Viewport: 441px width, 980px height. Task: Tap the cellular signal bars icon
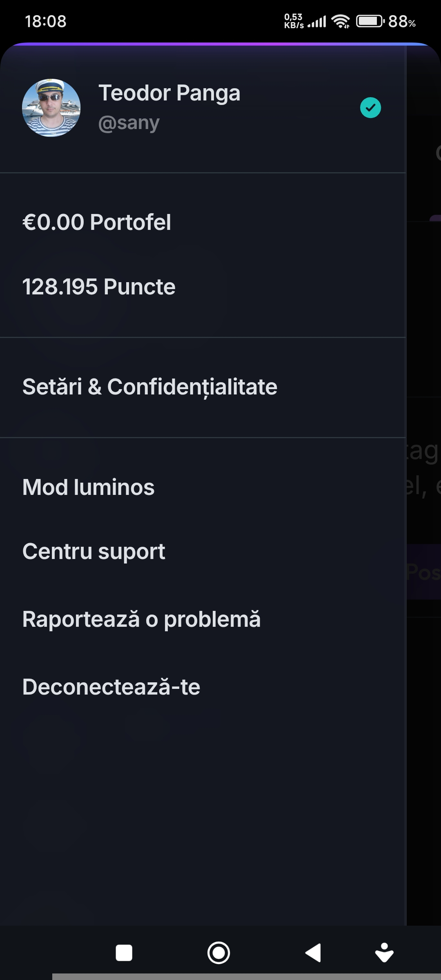point(317,21)
